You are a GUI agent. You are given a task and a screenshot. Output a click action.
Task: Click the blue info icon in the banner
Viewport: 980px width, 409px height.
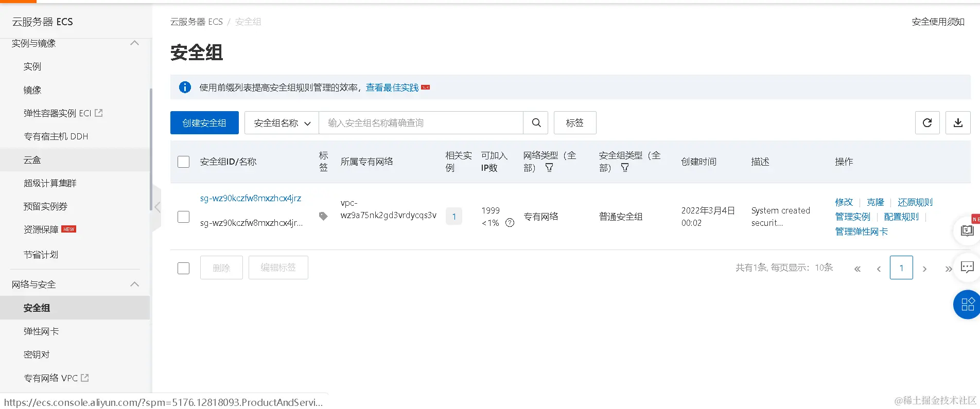[x=185, y=87]
